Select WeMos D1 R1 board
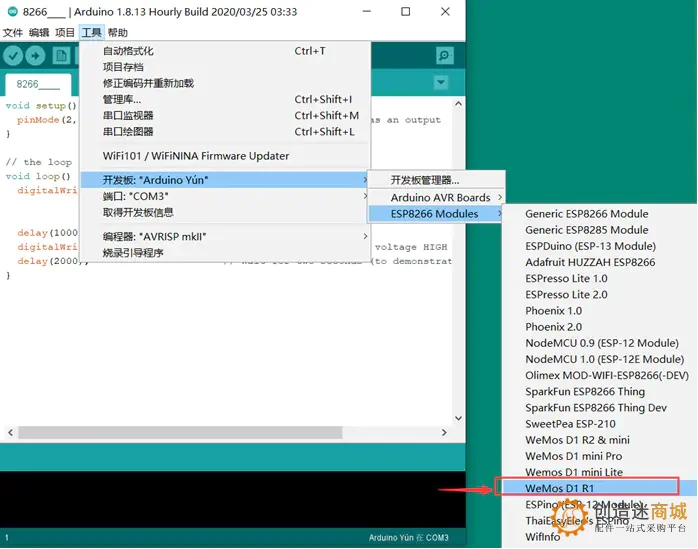Viewport: 698px width, 549px height. coord(599,488)
